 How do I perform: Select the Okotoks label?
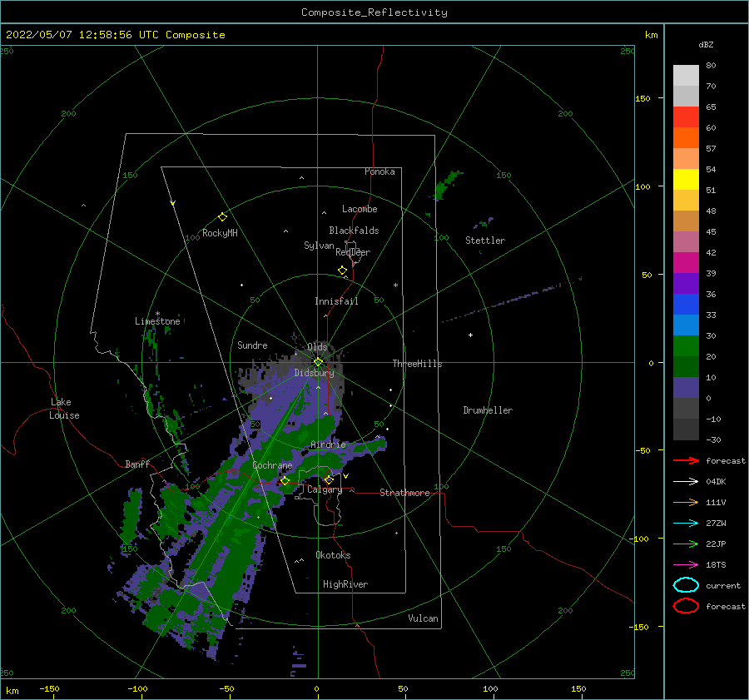click(x=333, y=555)
